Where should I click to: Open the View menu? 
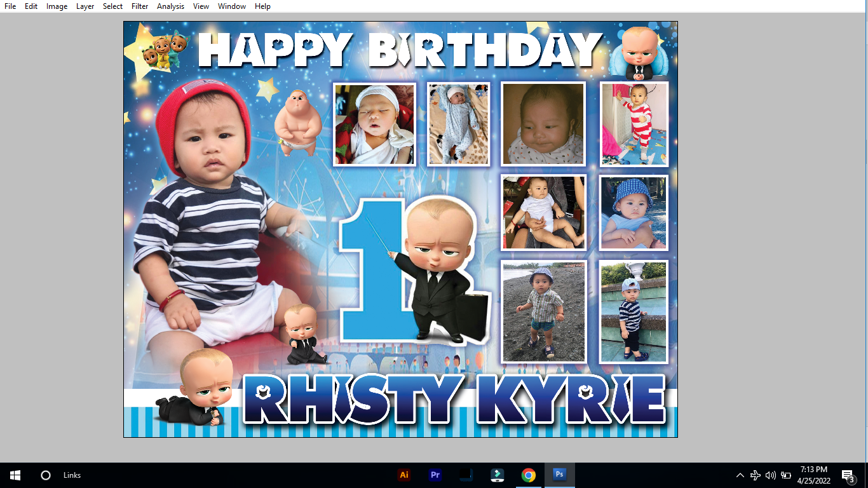point(201,6)
